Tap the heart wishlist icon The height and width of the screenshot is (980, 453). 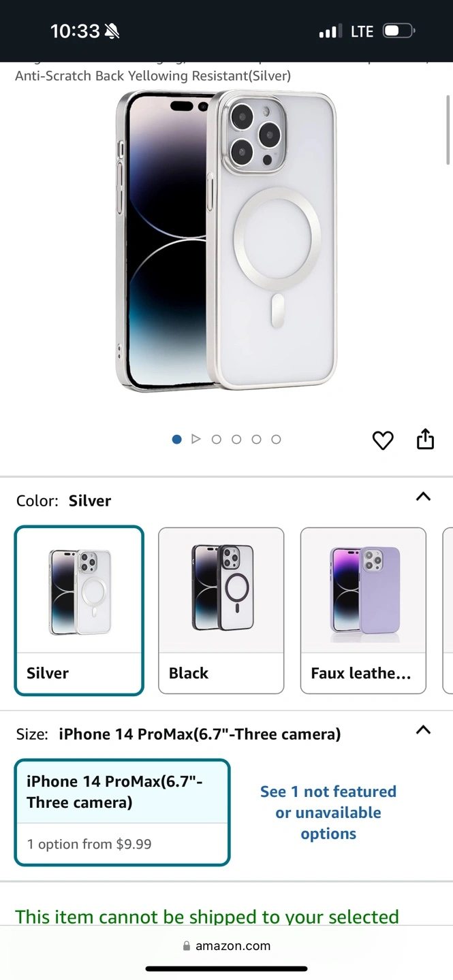[383, 440]
